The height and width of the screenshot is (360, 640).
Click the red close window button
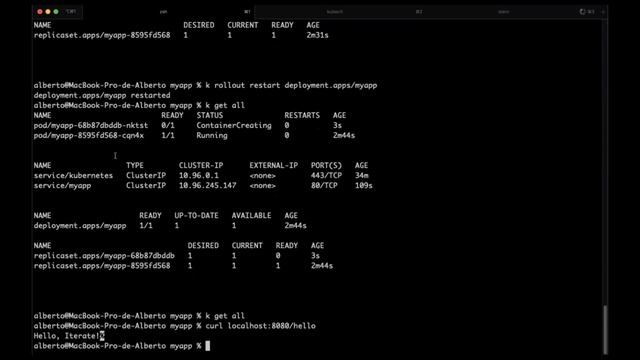[40, 12]
